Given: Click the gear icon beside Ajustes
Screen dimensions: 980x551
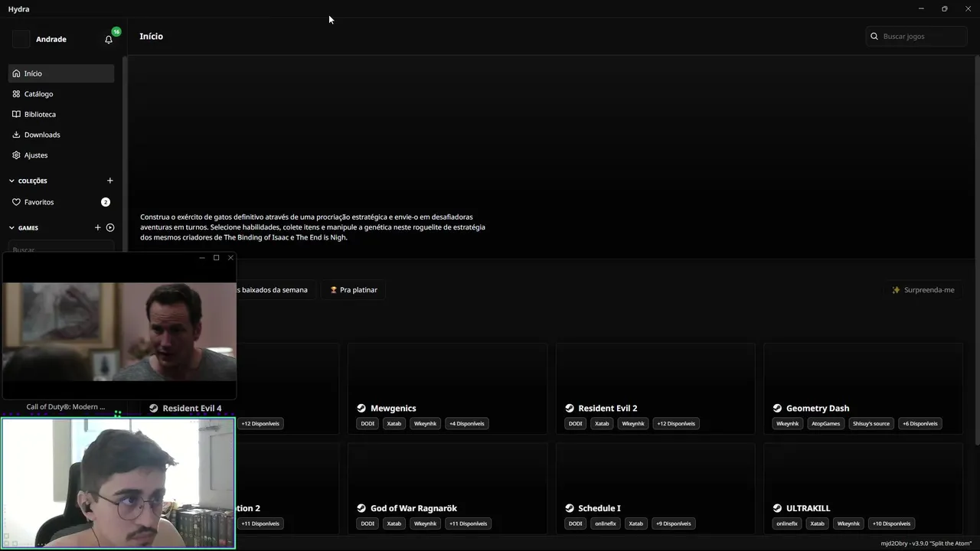Looking at the screenshot, I should (x=16, y=155).
